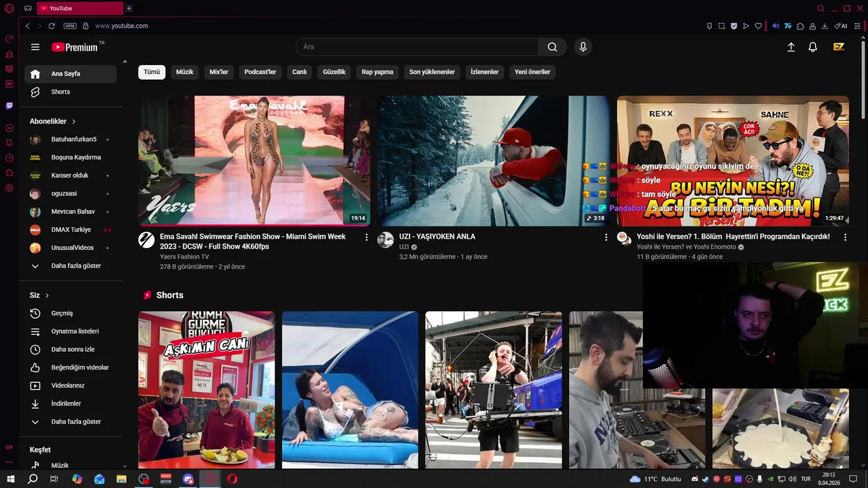Select the Müzik filter chip
The image size is (868, 488).
point(184,72)
